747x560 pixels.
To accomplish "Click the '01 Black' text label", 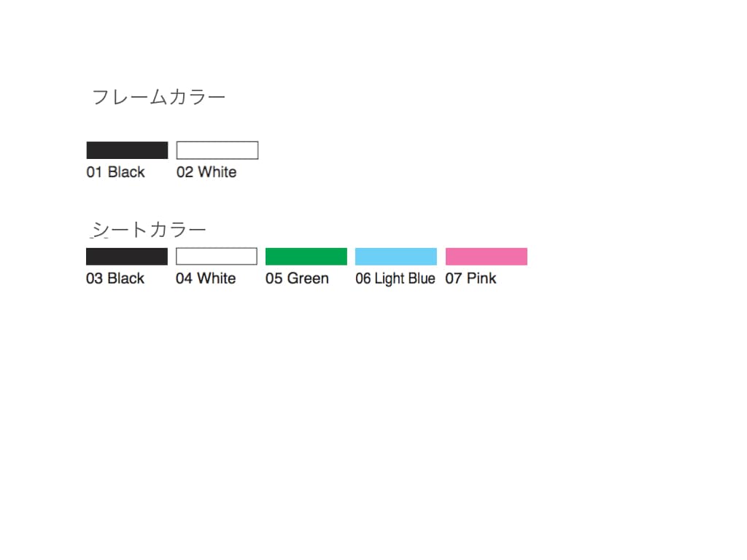I will click(115, 172).
